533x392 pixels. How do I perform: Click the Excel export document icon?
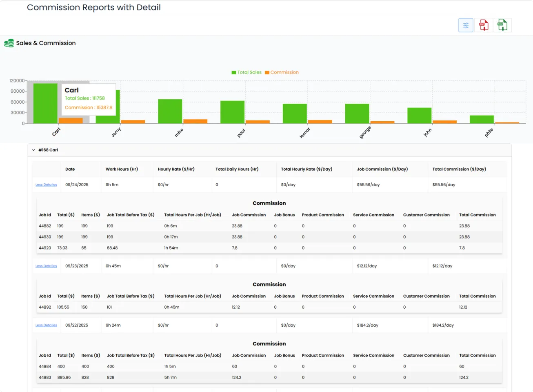point(502,25)
